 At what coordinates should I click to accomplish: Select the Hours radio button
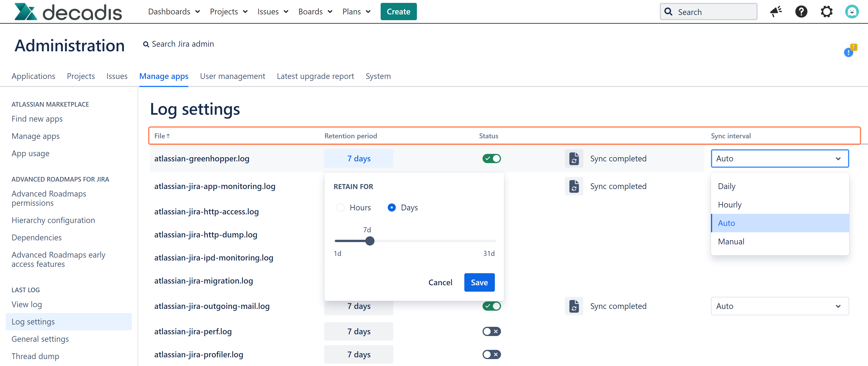[340, 207]
